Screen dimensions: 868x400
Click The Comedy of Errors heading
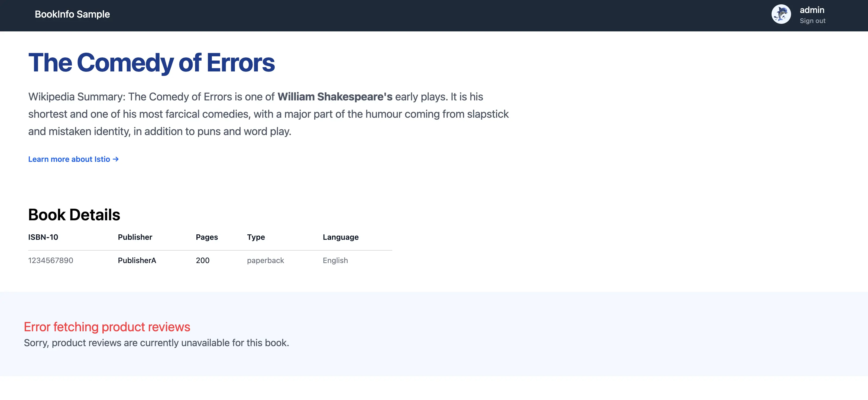151,63
